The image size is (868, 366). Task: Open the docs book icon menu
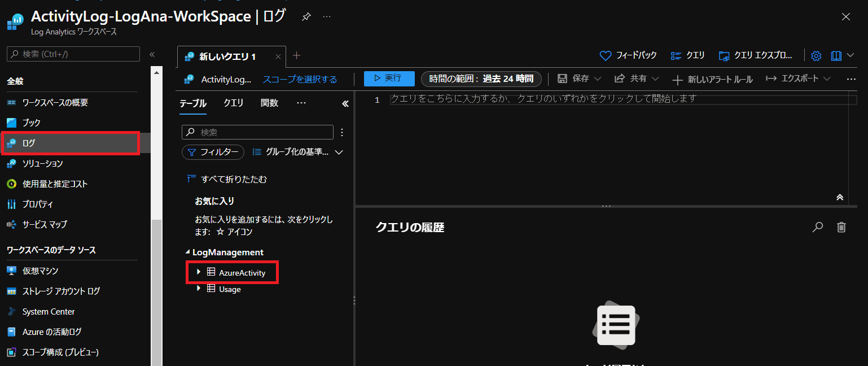pos(841,55)
